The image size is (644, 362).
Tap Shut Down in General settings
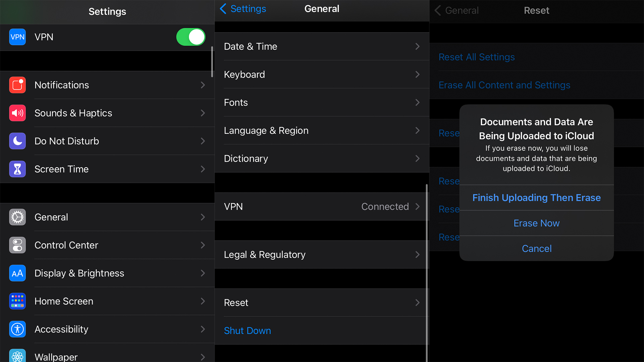(247, 330)
